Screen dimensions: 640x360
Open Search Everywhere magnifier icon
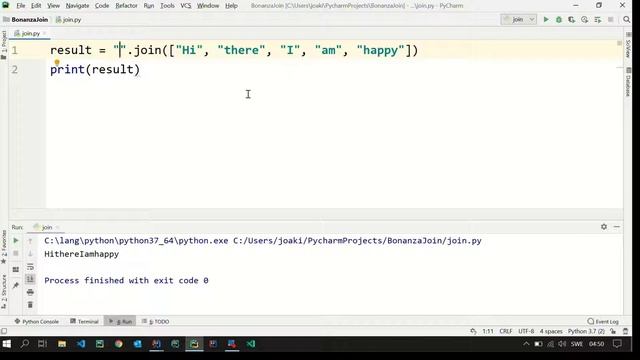(627, 20)
